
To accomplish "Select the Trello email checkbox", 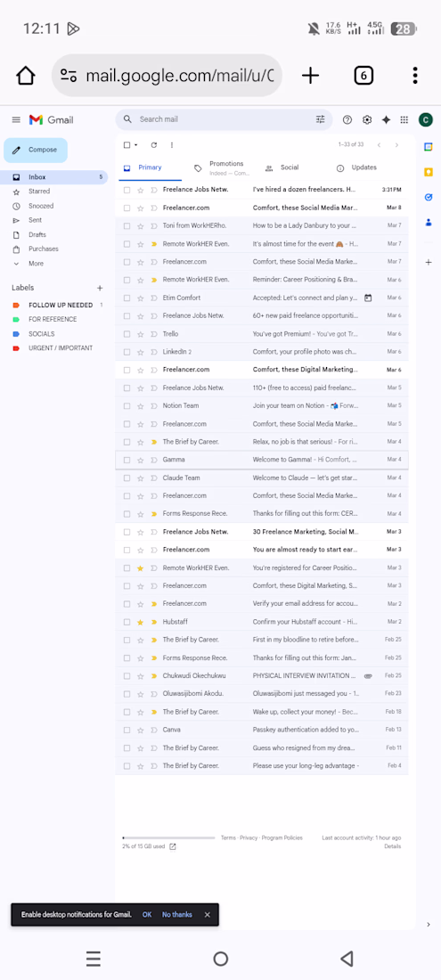I will [127, 334].
